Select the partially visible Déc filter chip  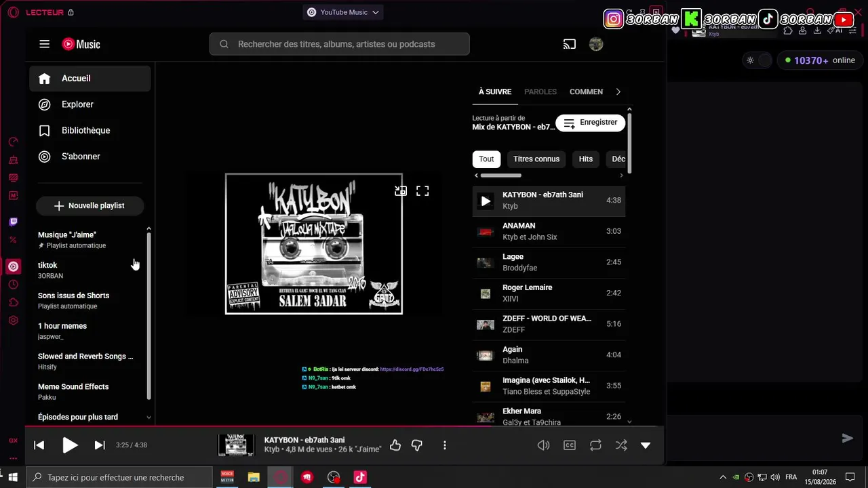[616, 159]
